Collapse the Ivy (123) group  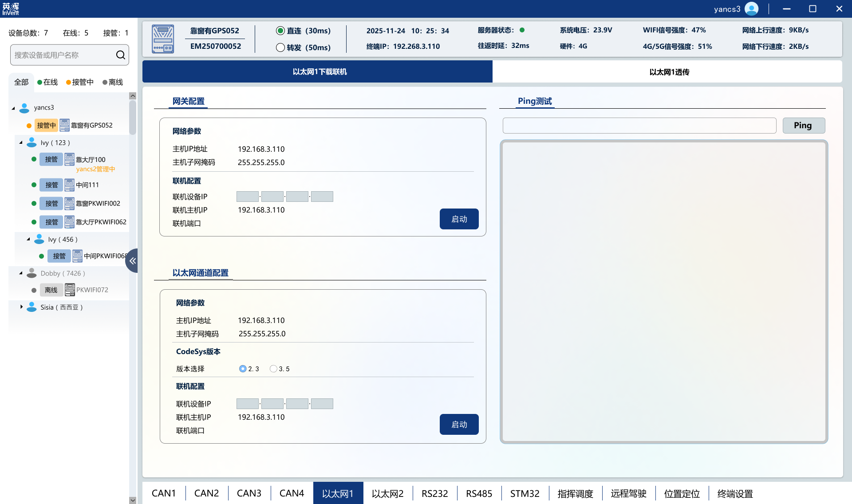(x=21, y=142)
